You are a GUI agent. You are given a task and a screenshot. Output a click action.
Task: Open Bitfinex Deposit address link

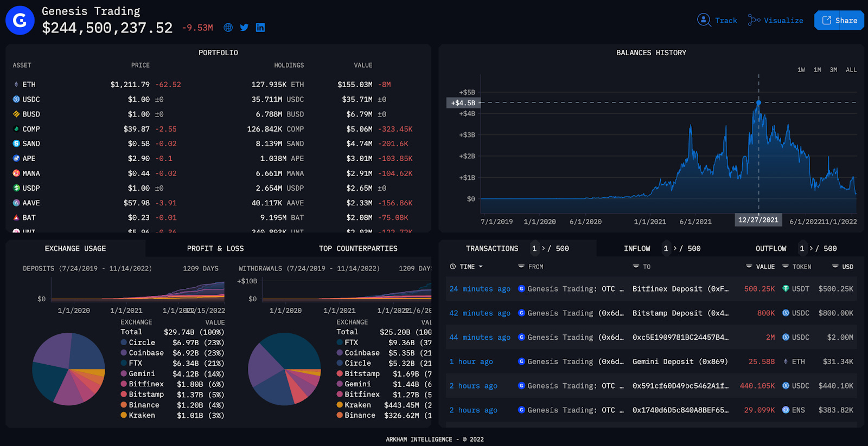(680, 289)
